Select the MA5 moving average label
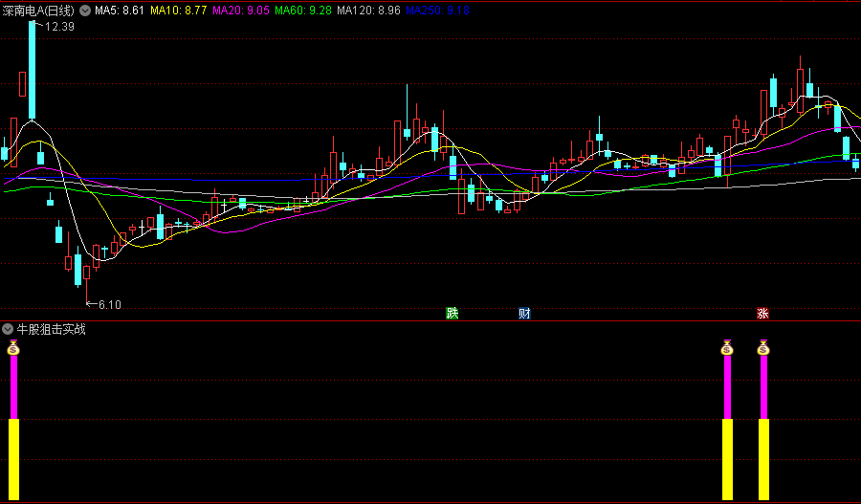The height and width of the screenshot is (504, 861). [x=120, y=10]
